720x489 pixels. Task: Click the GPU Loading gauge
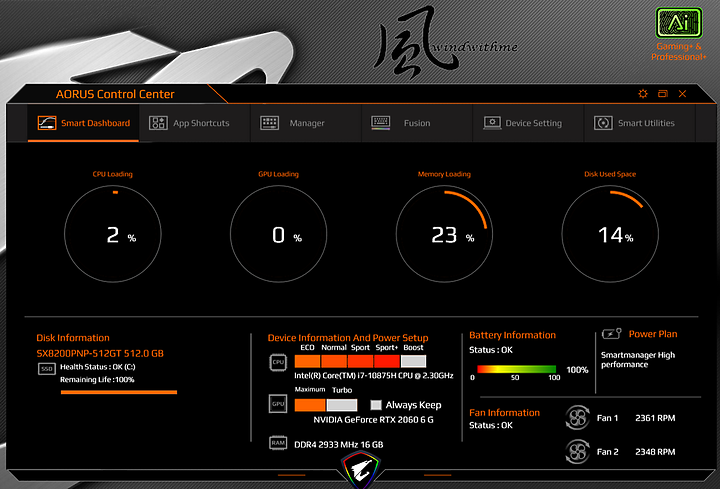click(x=279, y=234)
